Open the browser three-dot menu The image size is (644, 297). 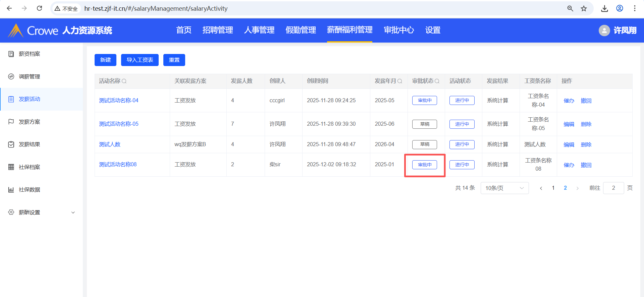tap(635, 8)
